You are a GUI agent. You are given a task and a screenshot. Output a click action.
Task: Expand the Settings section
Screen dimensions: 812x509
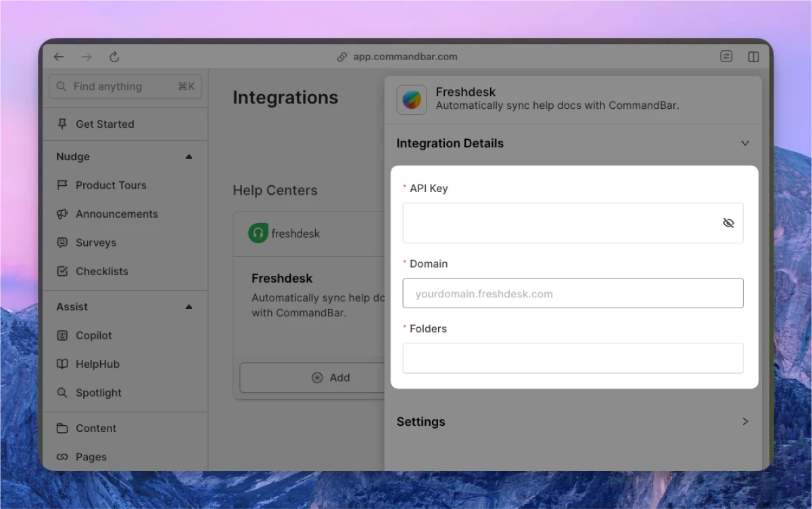pyautogui.click(x=745, y=422)
